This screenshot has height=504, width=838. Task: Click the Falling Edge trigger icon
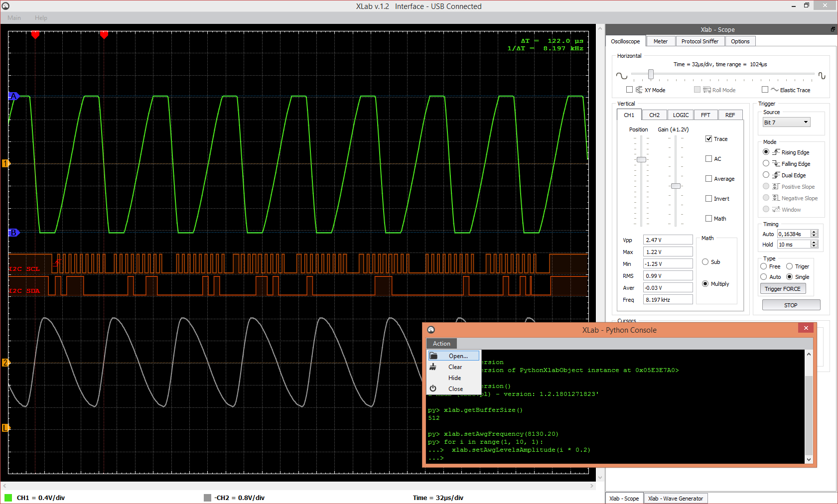(776, 163)
